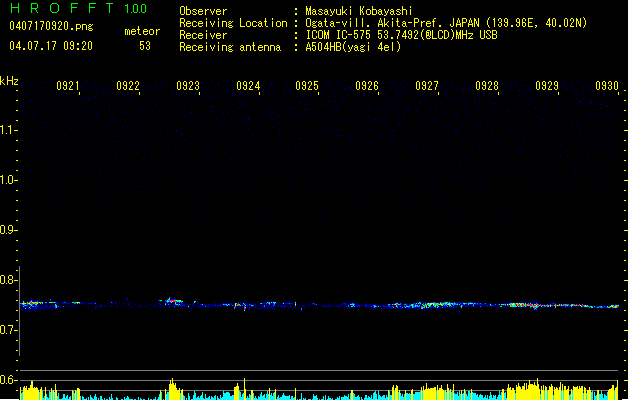
Task: Click the 0921 time marker
Action: pos(67,86)
